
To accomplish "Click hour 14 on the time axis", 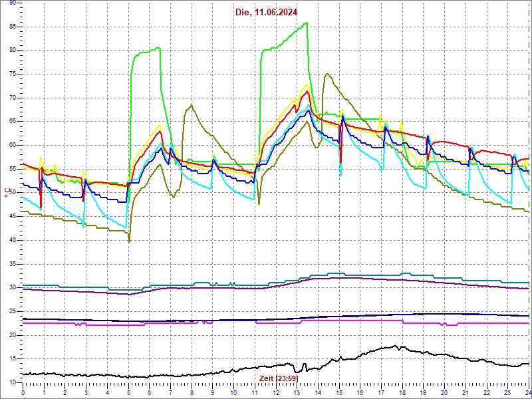I will click(x=319, y=392).
